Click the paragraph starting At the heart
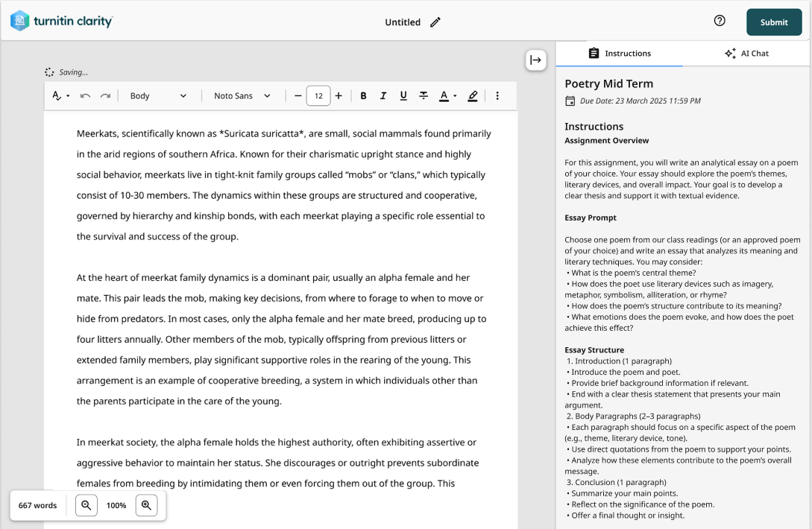 tap(283, 339)
